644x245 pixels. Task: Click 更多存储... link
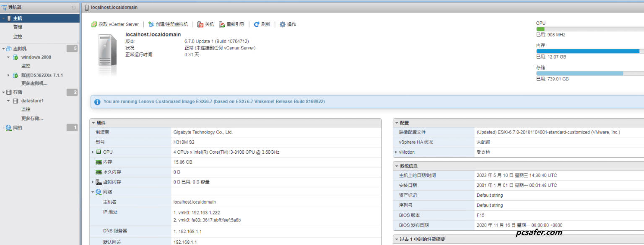32,119
